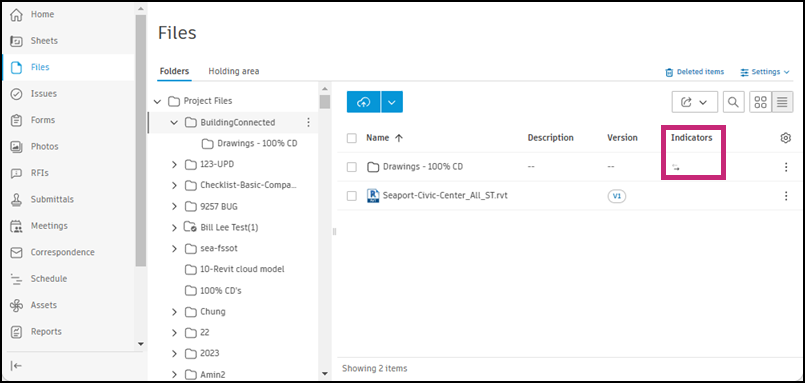The height and width of the screenshot is (383, 805).
Task: Open the Assets sidebar icon
Action: pos(16,305)
